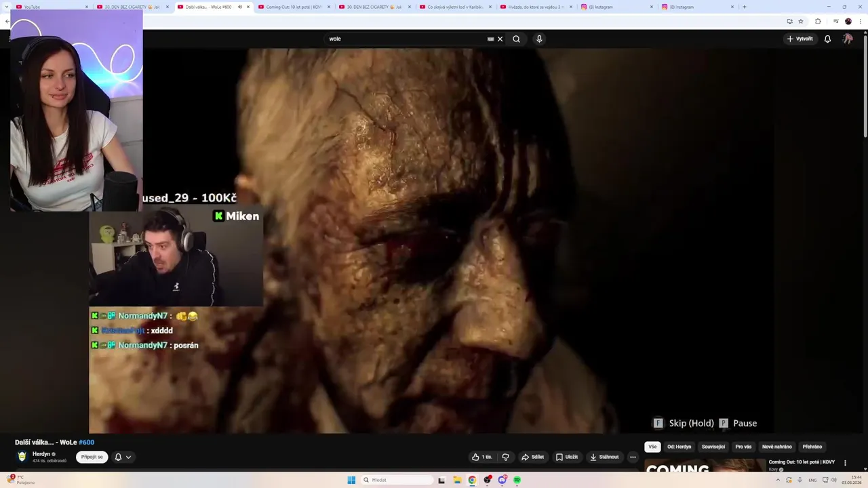Mute the audio icon on the WoLe #600 tab
Screen dimensions: 868x488
pyautogui.click(x=239, y=7)
